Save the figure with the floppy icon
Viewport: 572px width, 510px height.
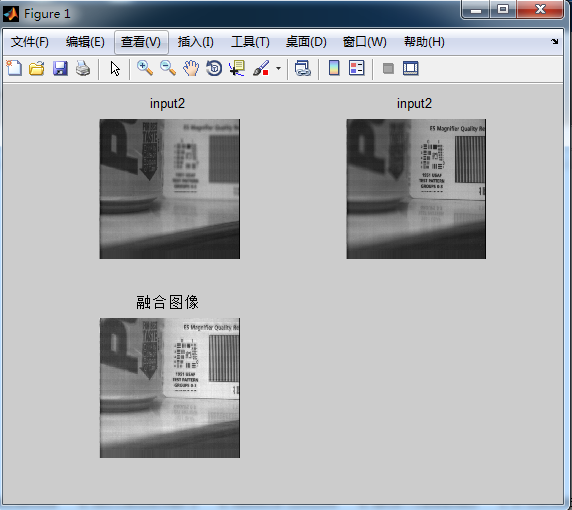(x=60, y=68)
